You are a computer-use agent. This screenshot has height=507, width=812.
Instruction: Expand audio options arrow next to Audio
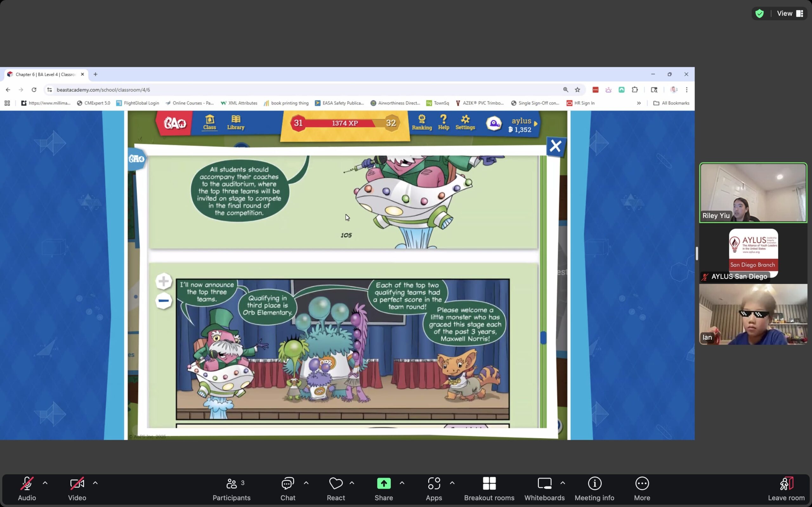45,483
